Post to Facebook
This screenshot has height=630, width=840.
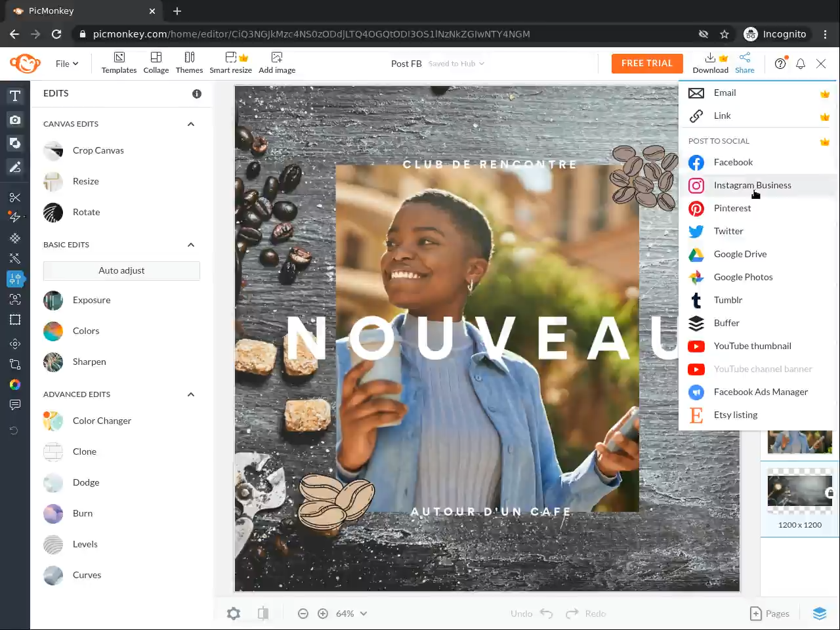(758, 162)
